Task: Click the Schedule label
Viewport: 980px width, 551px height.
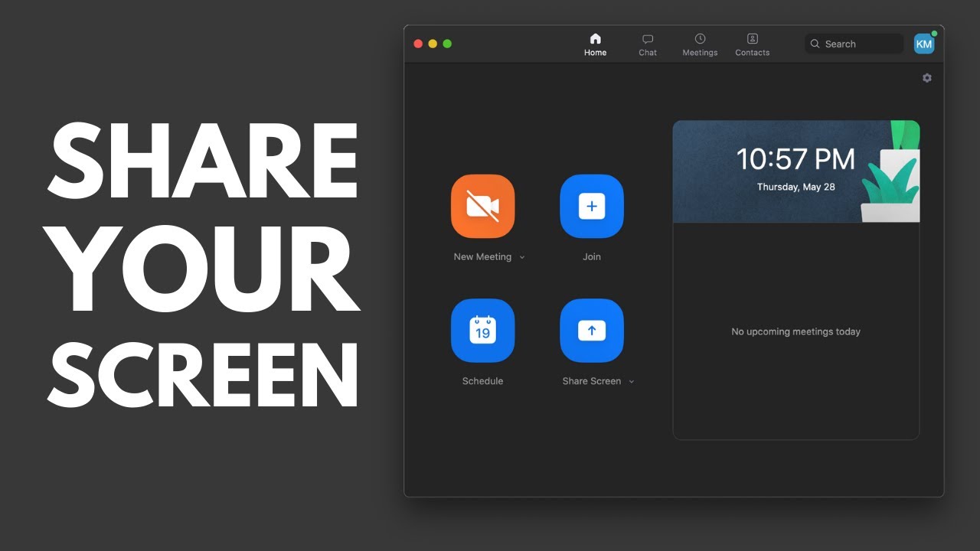Action: point(482,381)
